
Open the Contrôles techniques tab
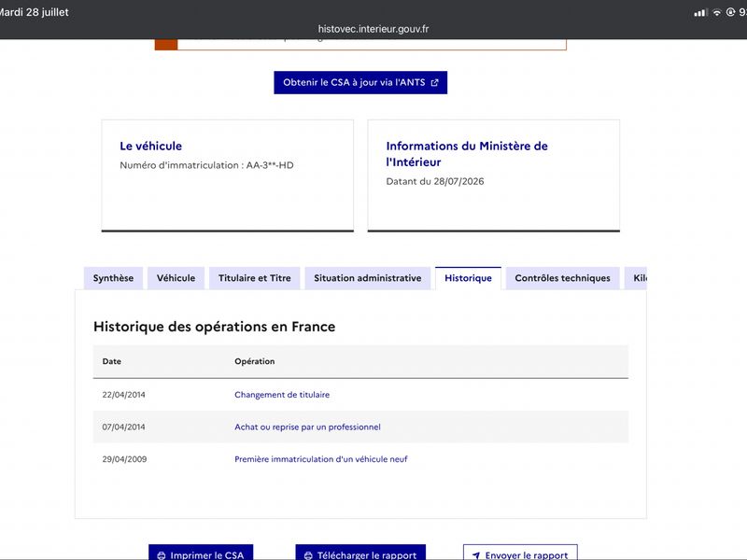pos(563,278)
